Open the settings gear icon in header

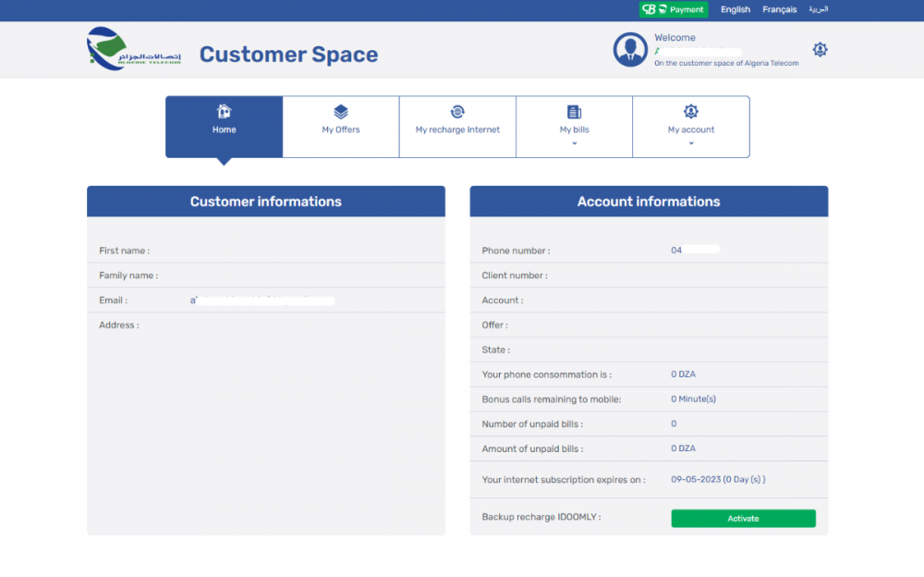[820, 50]
